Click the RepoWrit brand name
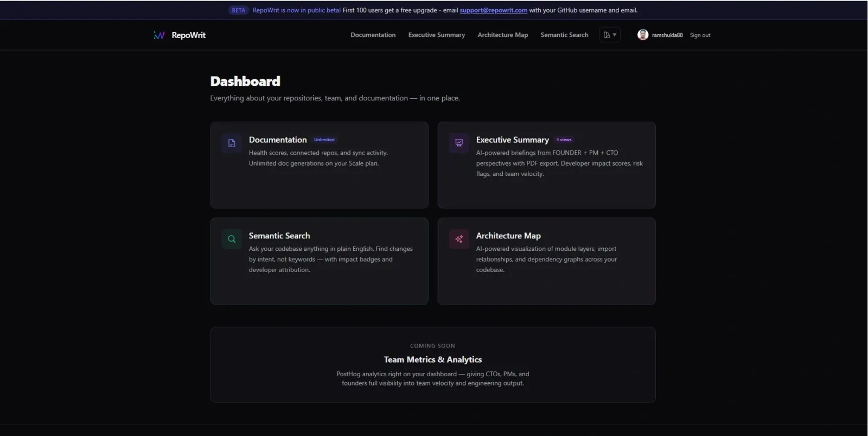This screenshot has width=868, height=436. (x=188, y=35)
